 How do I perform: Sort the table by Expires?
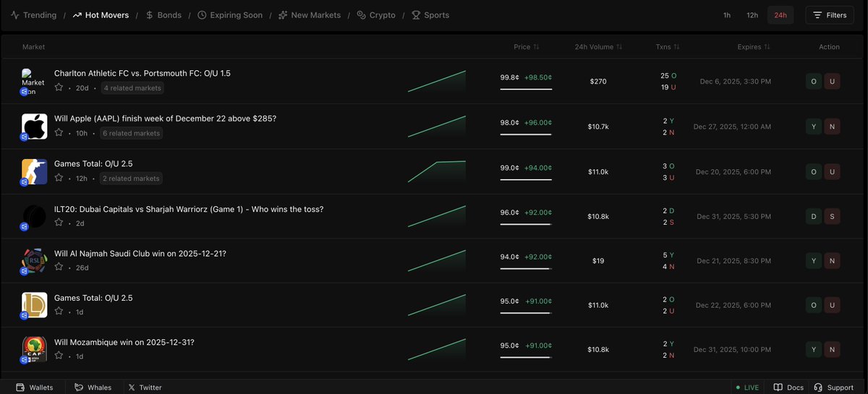(x=754, y=47)
